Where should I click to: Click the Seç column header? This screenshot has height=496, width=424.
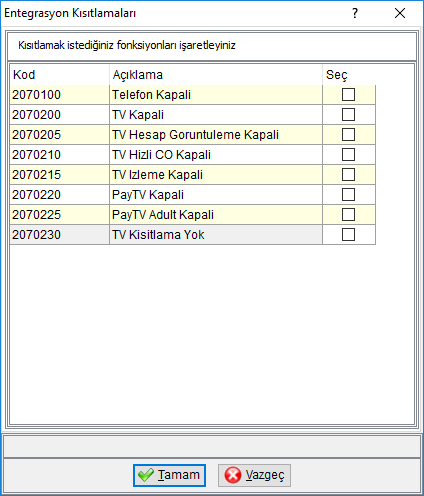pyautogui.click(x=349, y=75)
